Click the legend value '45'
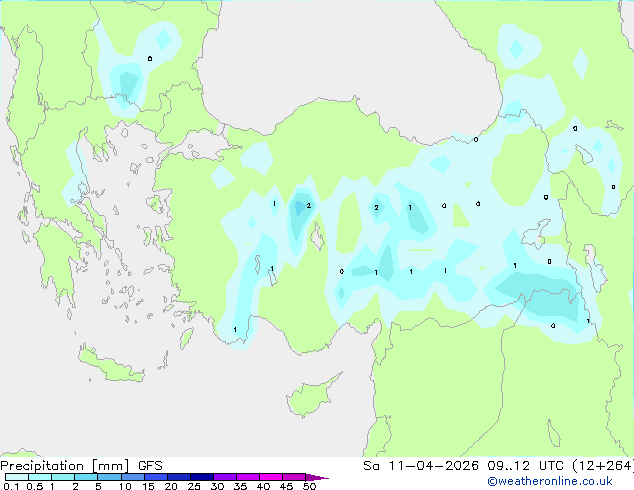The image size is (634, 490). [x=286, y=486]
